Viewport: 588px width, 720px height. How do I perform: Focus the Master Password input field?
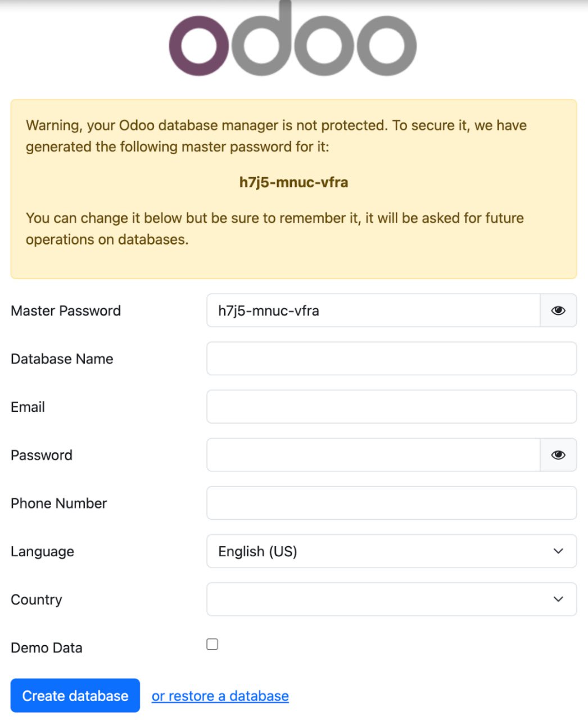pos(373,310)
